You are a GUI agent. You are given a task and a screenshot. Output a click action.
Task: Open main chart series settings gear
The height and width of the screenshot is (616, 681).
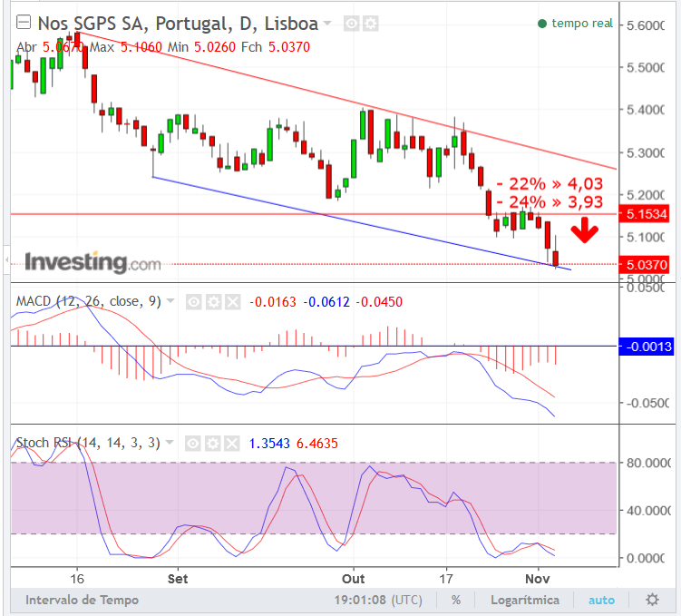pyautogui.click(x=371, y=24)
